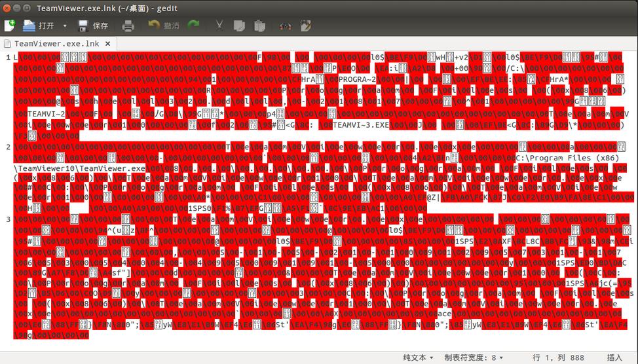Copy selection with the copy icon

coord(239,26)
